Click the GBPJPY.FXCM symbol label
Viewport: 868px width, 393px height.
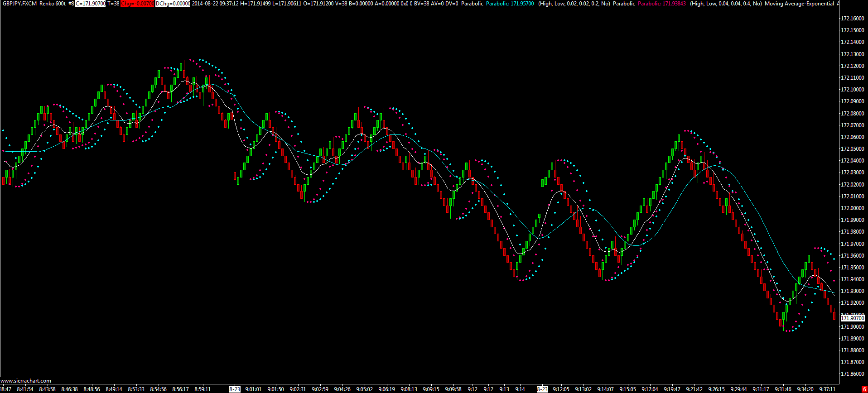(19, 4)
